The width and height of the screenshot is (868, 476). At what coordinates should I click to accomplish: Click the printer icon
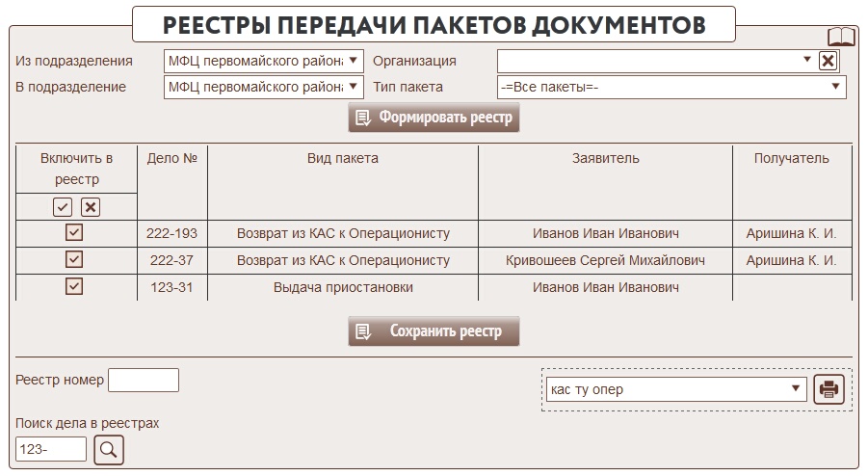pos(829,389)
